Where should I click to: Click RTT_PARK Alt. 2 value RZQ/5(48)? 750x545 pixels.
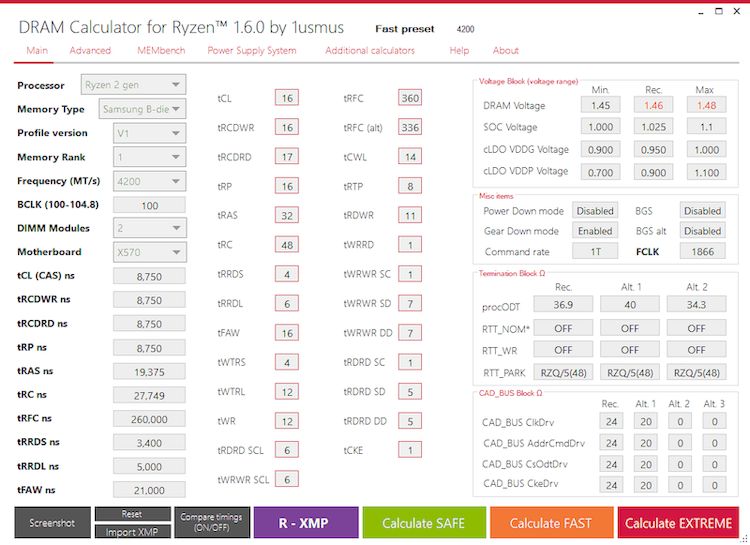click(696, 372)
